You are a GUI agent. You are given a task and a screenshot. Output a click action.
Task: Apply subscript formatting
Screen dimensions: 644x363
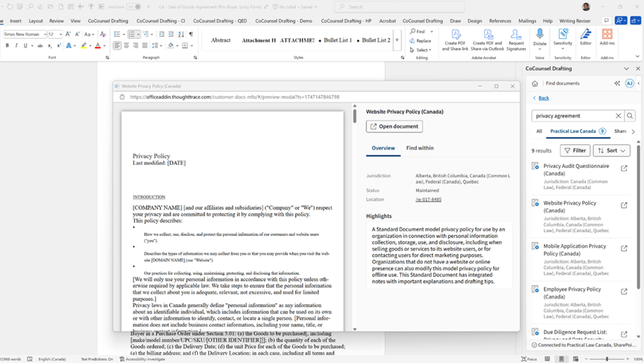[50, 45]
